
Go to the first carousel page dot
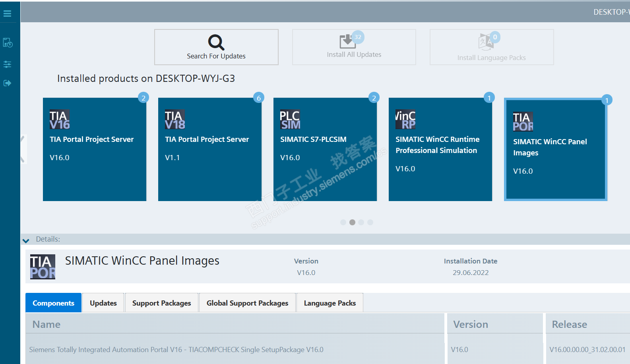343,223
